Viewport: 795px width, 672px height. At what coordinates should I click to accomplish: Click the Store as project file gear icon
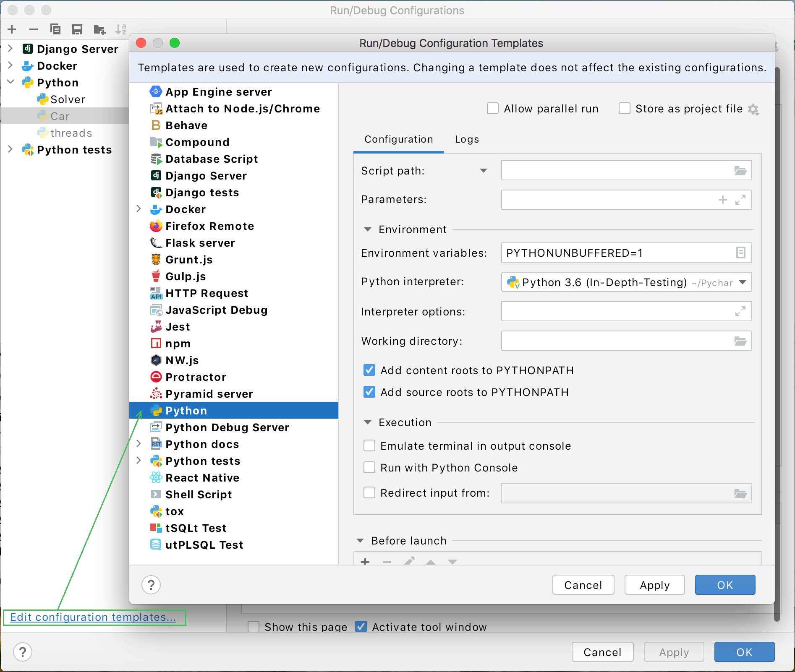pyautogui.click(x=753, y=109)
